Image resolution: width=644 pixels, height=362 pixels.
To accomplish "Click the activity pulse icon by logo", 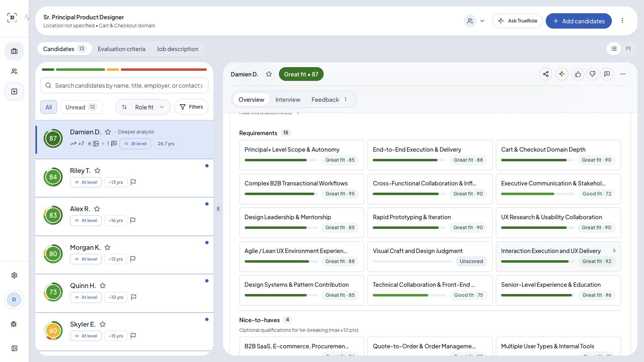I will point(27,18).
